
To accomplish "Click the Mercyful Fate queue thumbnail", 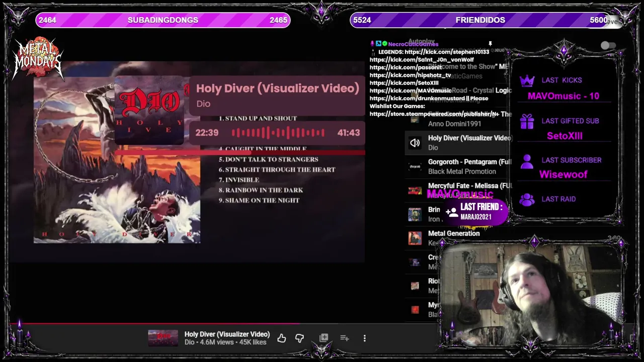I will (x=415, y=191).
